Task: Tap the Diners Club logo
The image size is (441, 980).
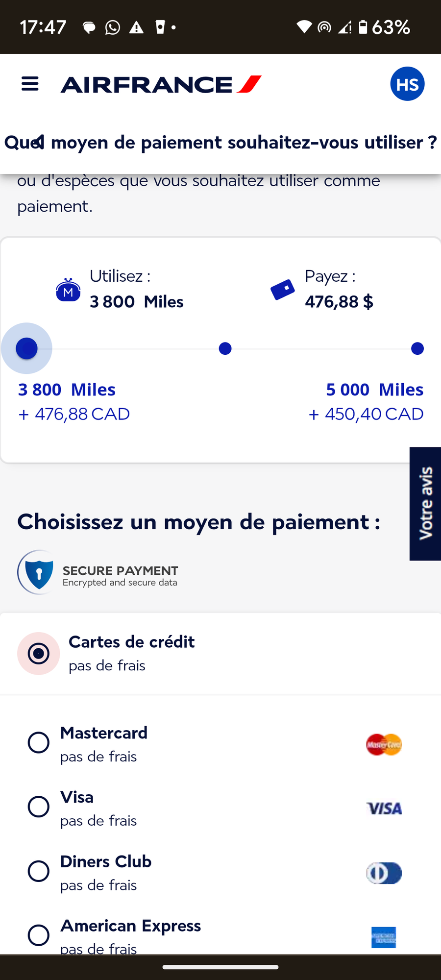Action: pyautogui.click(x=384, y=873)
